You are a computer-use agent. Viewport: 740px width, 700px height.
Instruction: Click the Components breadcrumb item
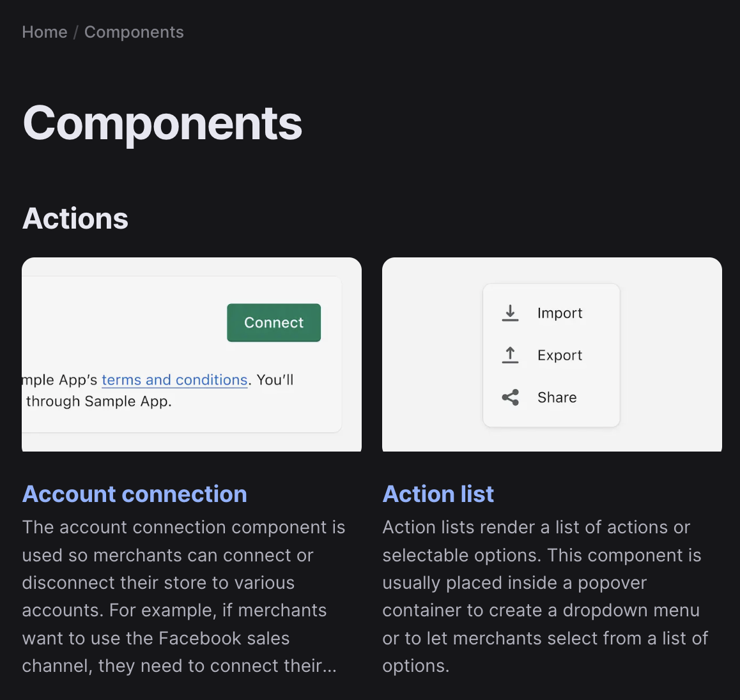pyautogui.click(x=134, y=32)
